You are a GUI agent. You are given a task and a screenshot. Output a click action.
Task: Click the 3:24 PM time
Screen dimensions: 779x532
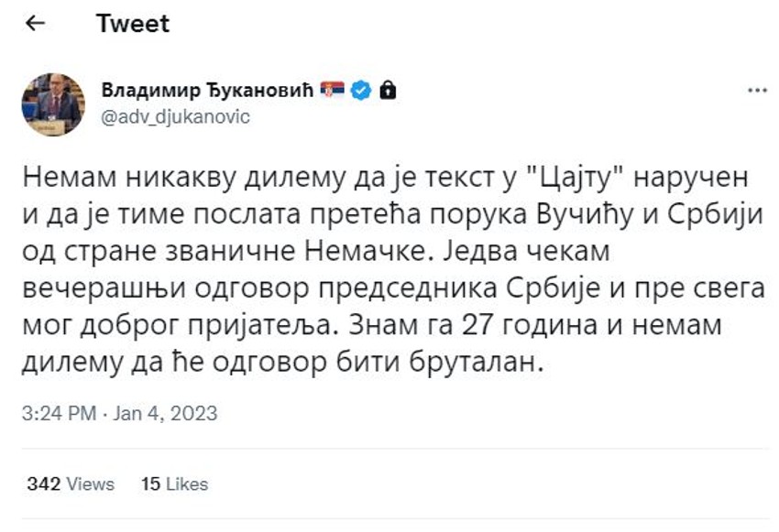click(x=59, y=414)
